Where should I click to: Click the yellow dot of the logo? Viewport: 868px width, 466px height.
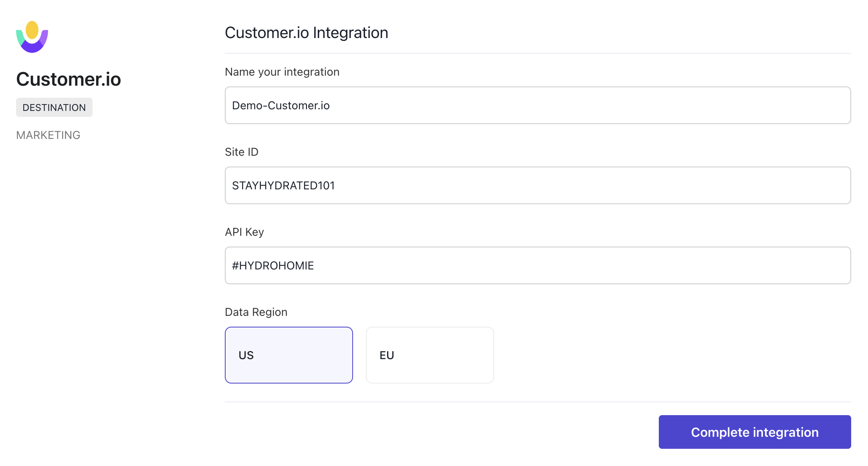coord(32,30)
